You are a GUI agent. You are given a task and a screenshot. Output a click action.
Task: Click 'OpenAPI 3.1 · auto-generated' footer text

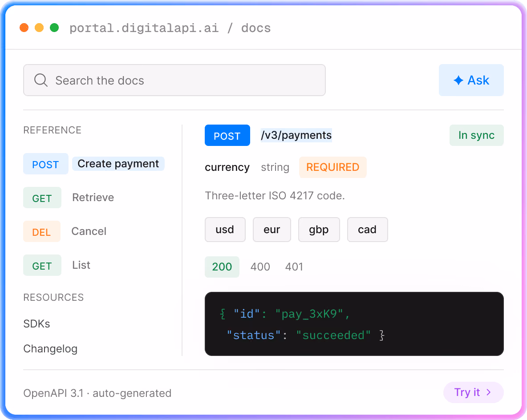coord(97,393)
